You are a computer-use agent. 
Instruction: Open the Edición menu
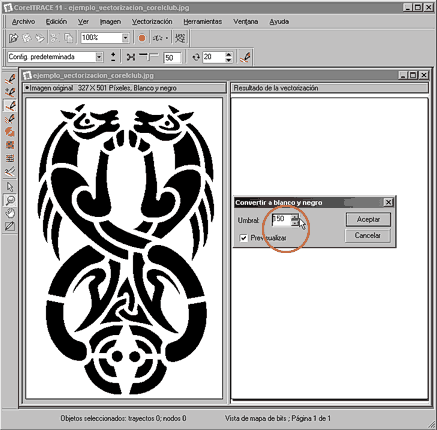[x=56, y=22]
